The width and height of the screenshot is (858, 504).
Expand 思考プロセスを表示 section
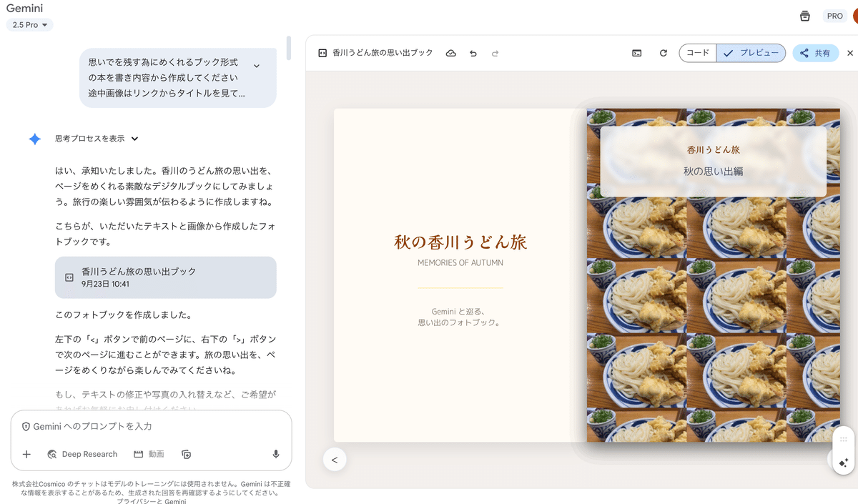click(x=97, y=139)
